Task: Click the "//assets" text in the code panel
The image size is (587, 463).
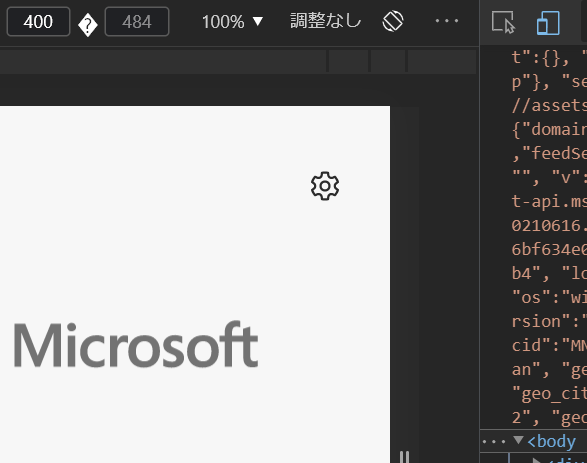Action: click(x=549, y=106)
